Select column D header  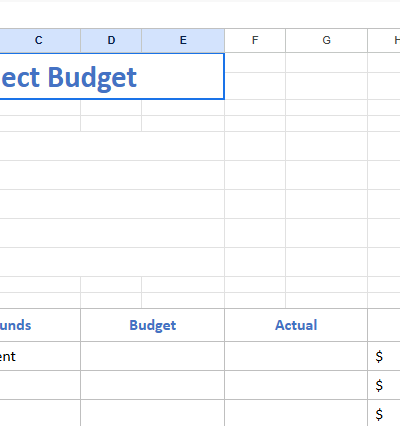111,40
